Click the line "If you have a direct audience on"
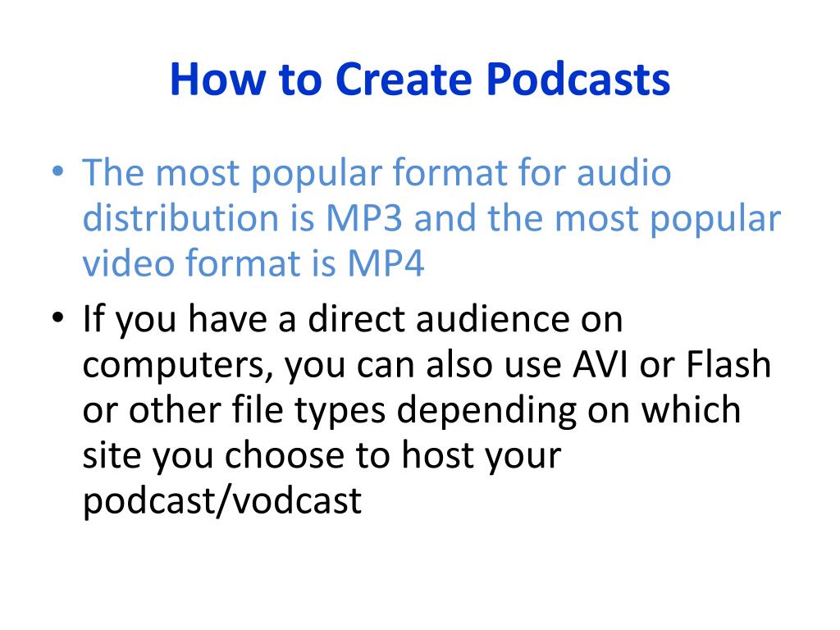The height and width of the screenshot is (630, 840). pos(353,320)
